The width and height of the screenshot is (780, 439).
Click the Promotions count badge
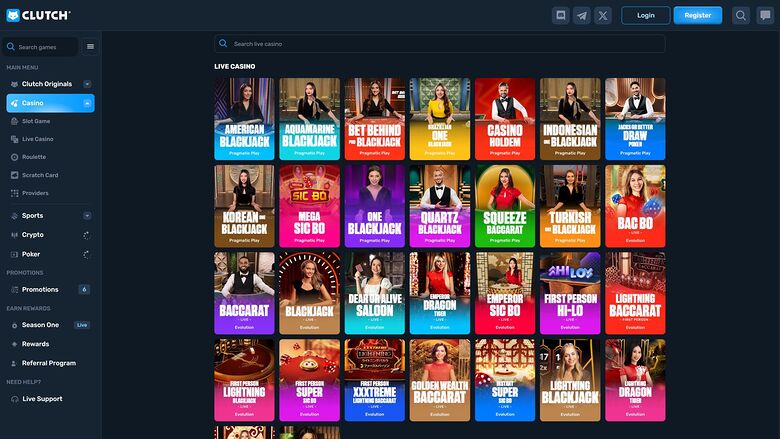(x=84, y=289)
